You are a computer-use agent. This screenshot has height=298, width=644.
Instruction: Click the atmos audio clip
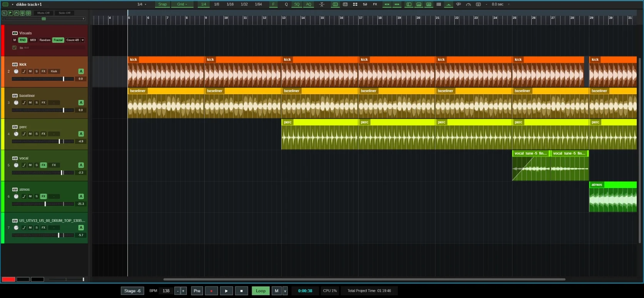tap(613, 196)
